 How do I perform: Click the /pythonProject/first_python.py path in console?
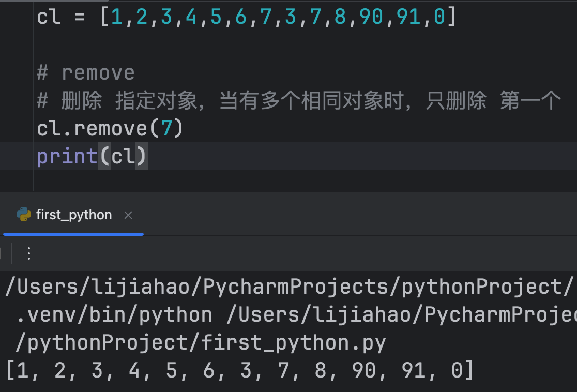pos(201,343)
